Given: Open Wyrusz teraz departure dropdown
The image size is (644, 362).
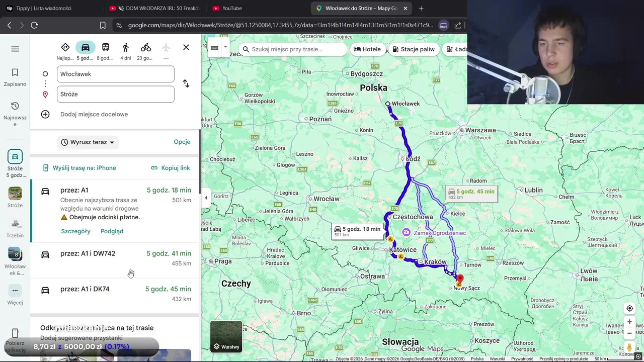Looking at the screenshot, I should pyautogui.click(x=88, y=142).
